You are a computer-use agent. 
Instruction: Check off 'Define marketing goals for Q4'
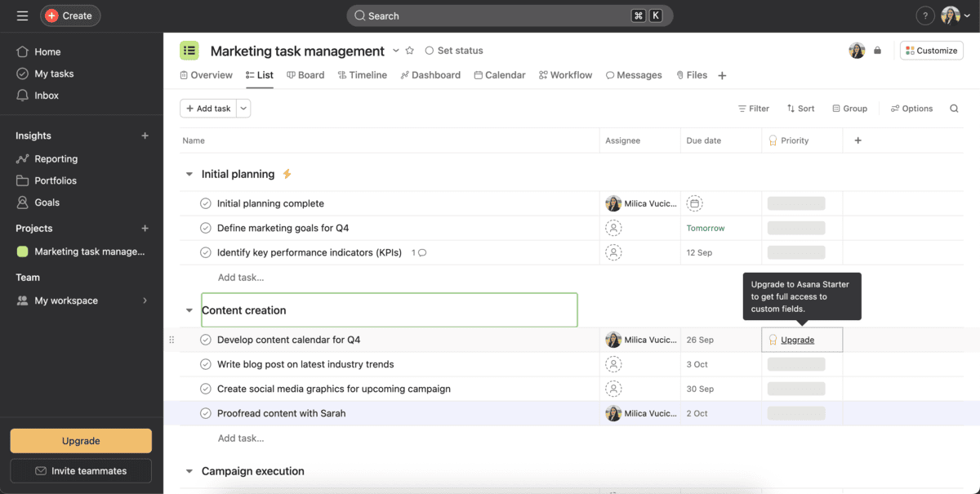coord(206,229)
